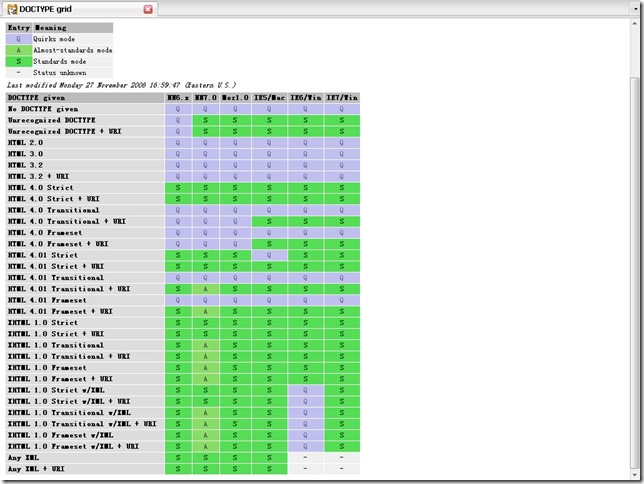Click the Almost-standards A legend swatch

(x=18, y=50)
